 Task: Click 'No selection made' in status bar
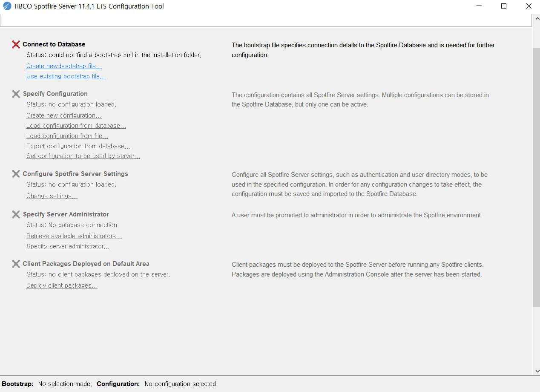click(x=65, y=384)
